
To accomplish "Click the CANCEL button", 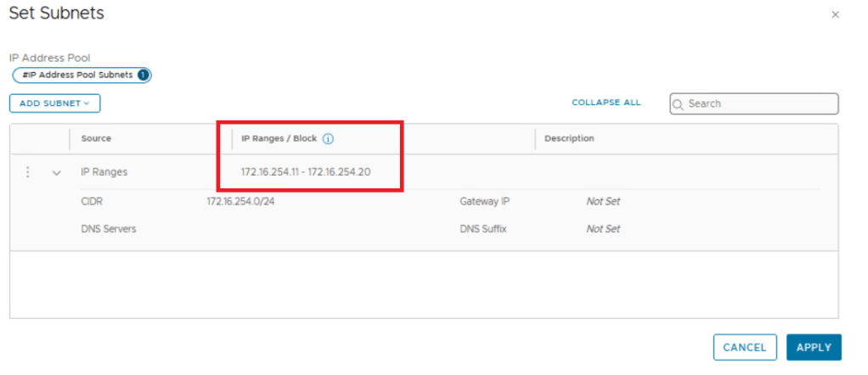I will pyautogui.click(x=745, y=347).
